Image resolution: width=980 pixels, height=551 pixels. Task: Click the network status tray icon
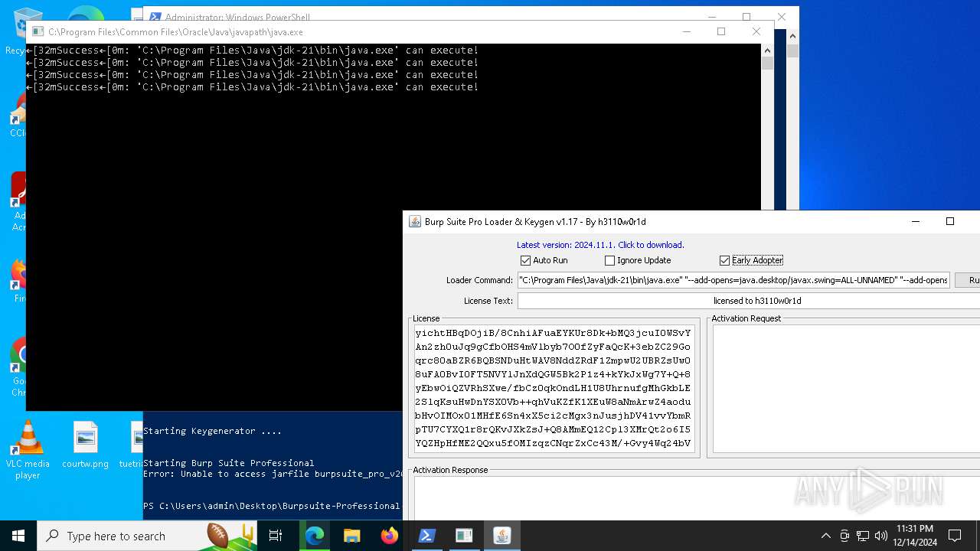pyautogui.click(x=863, y=536)
